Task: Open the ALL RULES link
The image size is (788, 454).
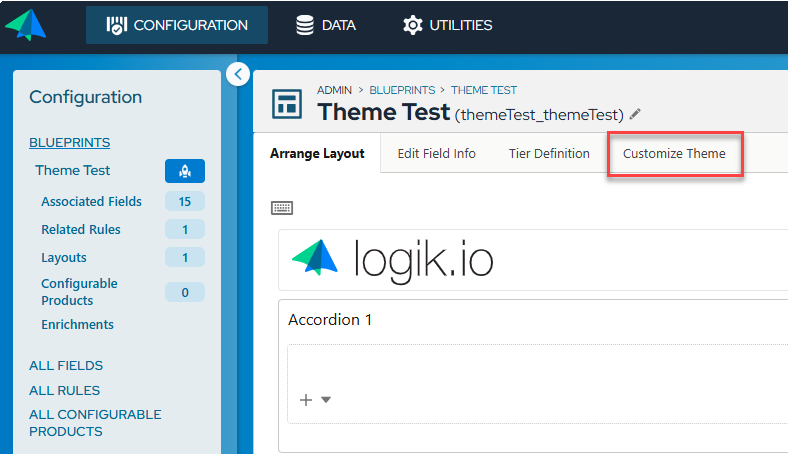Action: point(64,391)
